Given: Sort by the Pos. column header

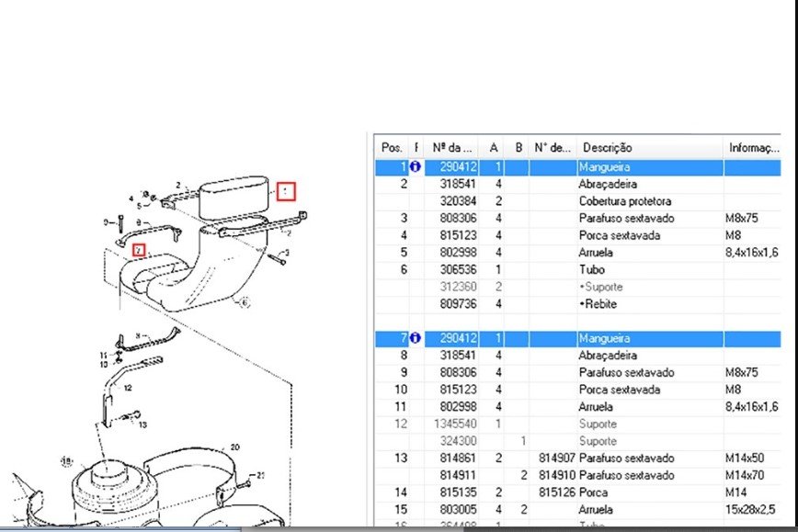Looking at the screenshot, I should [x=392, y=148].
